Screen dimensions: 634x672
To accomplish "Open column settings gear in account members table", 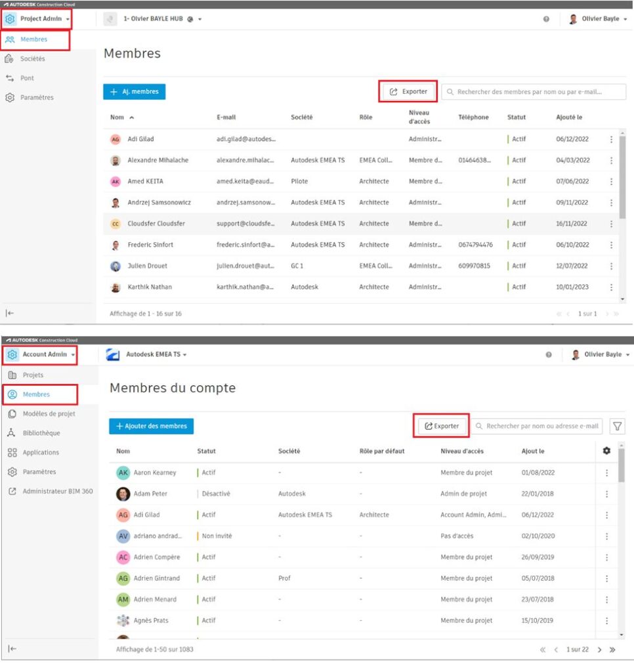I will (x=606, y=451).
